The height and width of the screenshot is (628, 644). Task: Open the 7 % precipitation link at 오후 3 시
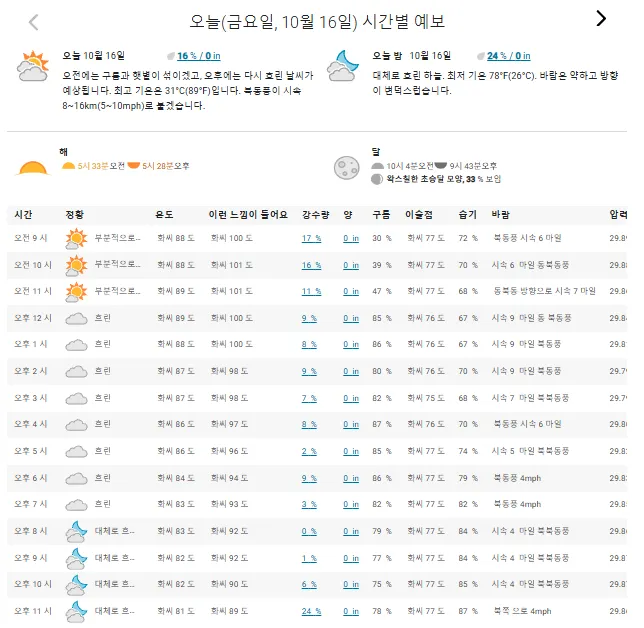click(x=309, y=398)
